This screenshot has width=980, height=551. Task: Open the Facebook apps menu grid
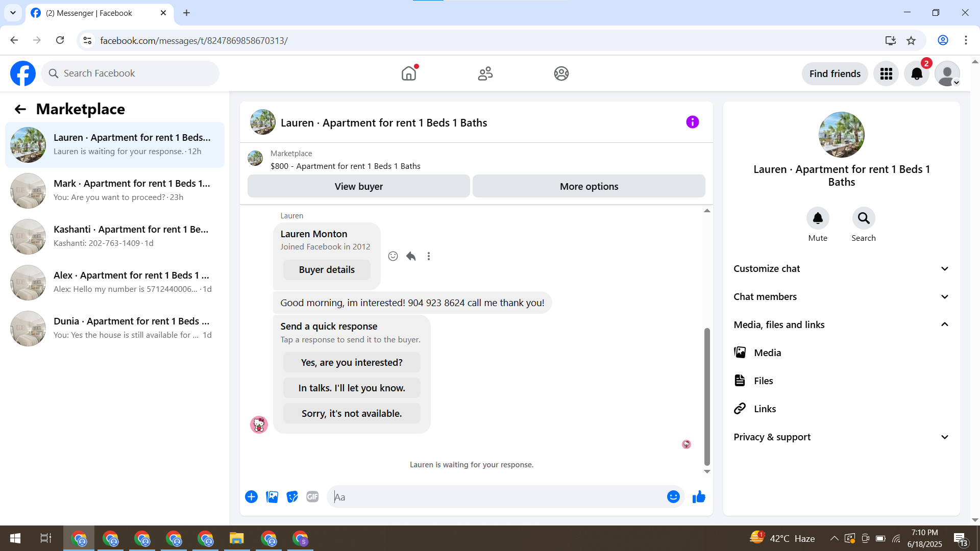click(886, 73)
